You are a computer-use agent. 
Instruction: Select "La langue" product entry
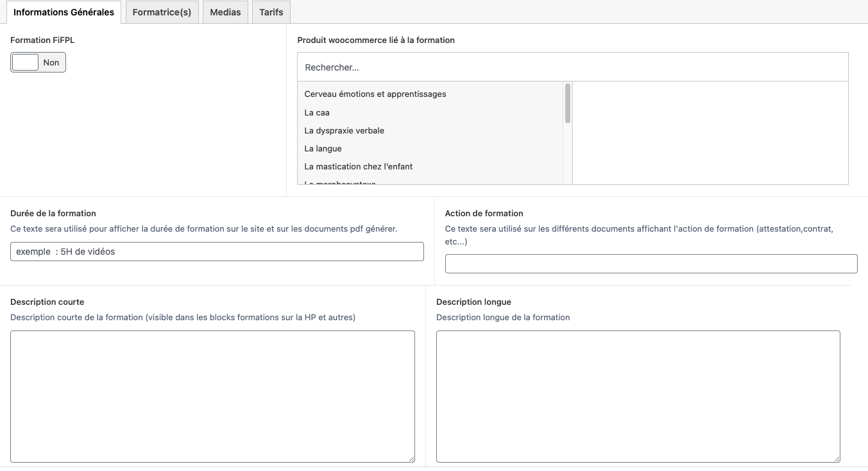323,148
